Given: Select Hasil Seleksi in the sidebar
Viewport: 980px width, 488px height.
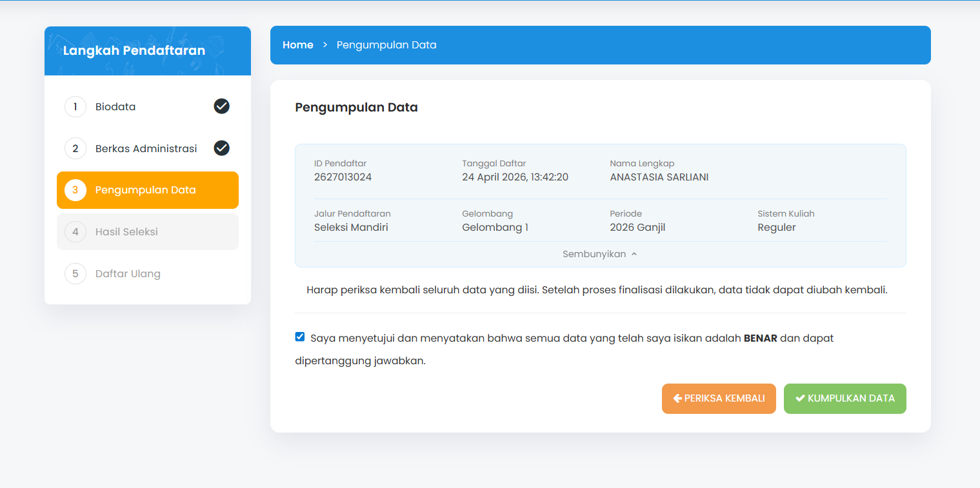Looking at the screenshot, I should [126, 231].
